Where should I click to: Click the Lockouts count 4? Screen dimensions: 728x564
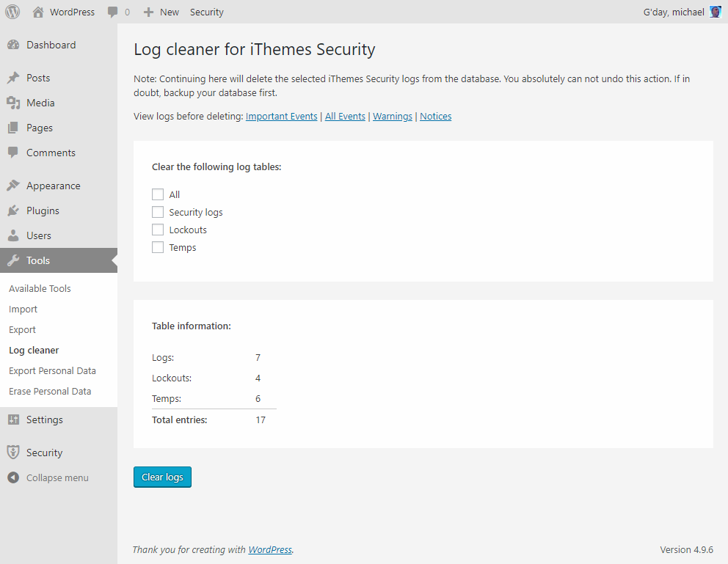258,378
